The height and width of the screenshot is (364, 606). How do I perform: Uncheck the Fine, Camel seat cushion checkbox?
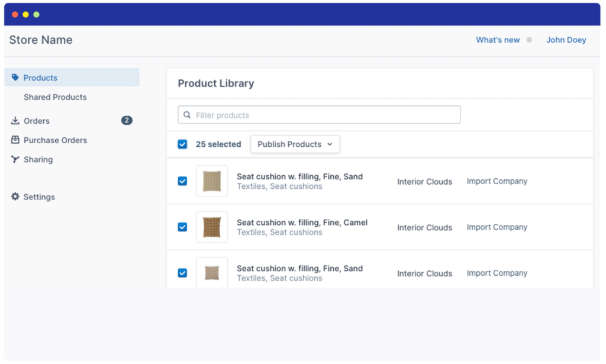(182, 227)
